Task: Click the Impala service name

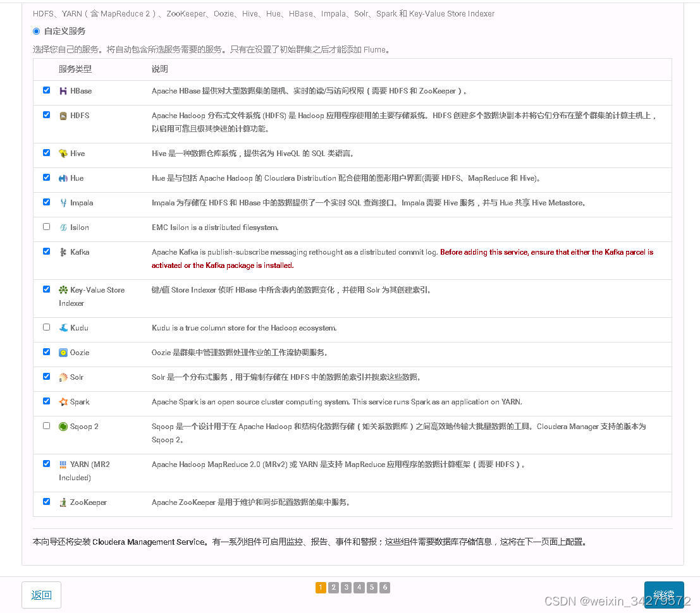Action: coord(82,203)
